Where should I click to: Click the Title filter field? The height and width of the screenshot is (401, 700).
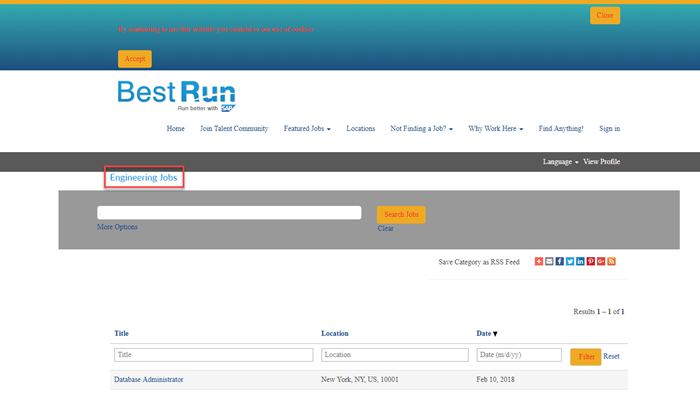213,355
